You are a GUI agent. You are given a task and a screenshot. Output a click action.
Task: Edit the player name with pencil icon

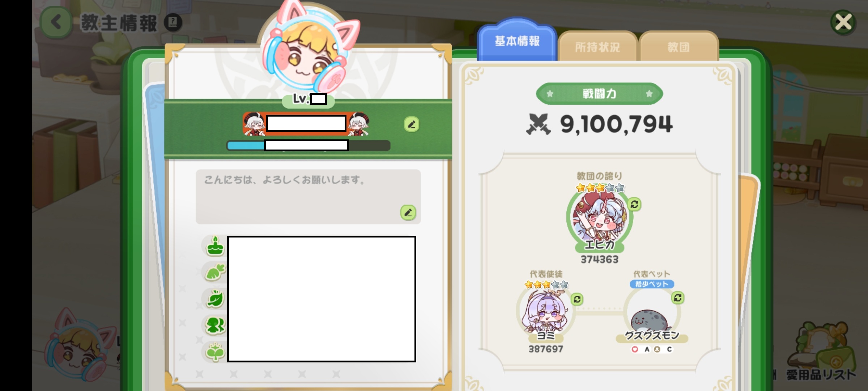[412, 125]
